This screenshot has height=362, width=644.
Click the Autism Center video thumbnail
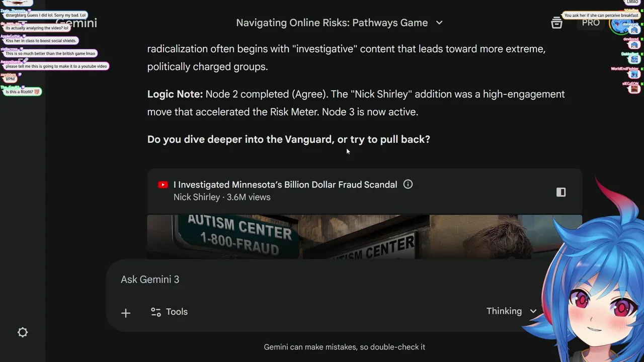tap(364, 237)
